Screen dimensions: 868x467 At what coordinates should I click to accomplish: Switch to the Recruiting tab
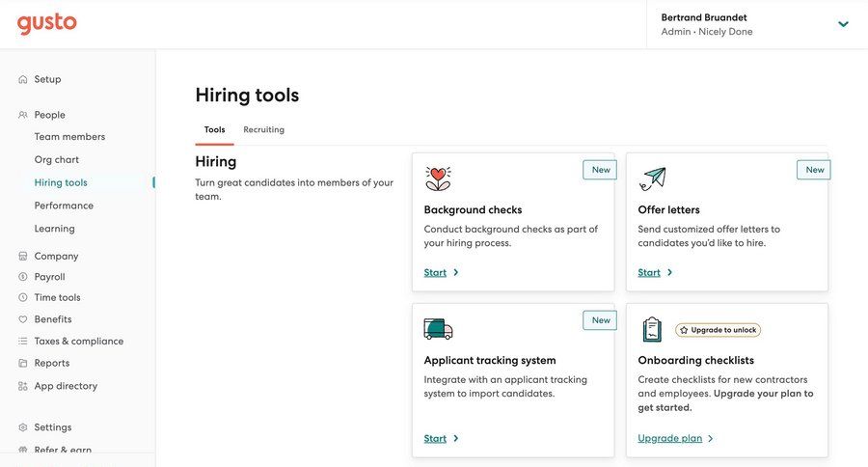pos(263,129)
